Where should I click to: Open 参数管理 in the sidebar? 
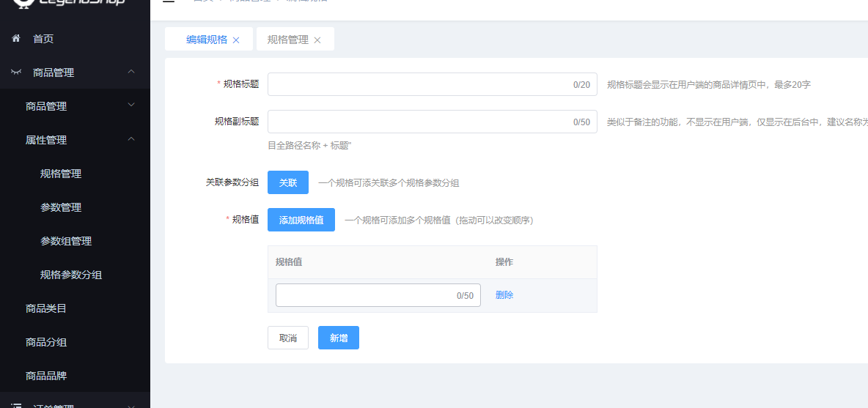tap(61, 207)
